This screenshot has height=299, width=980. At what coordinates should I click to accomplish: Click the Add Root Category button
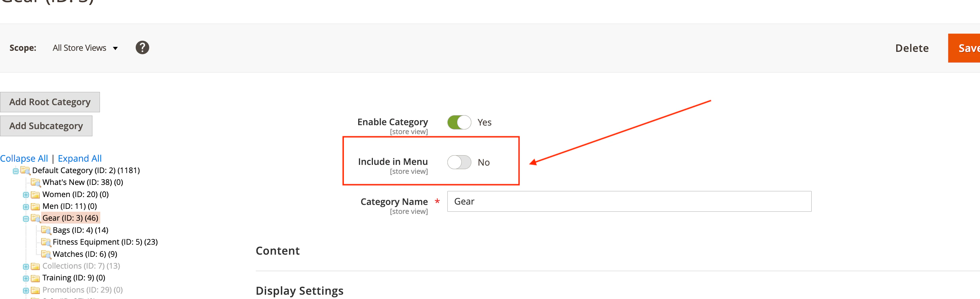[50, 102]
